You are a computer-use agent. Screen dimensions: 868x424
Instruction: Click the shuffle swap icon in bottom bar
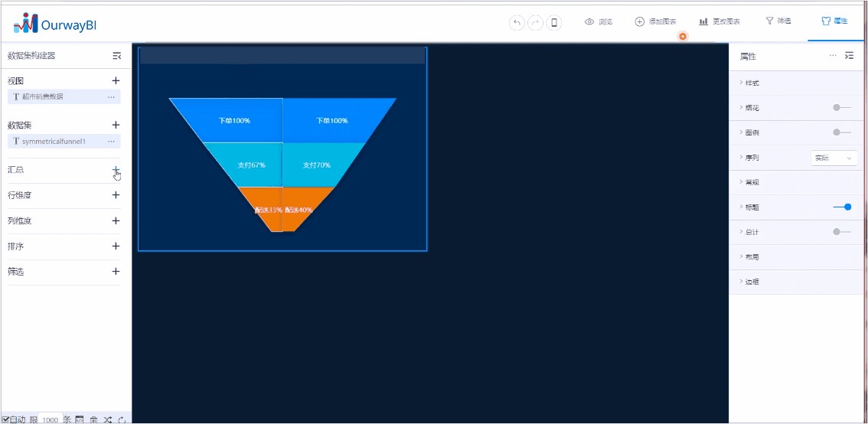[108, 419]
